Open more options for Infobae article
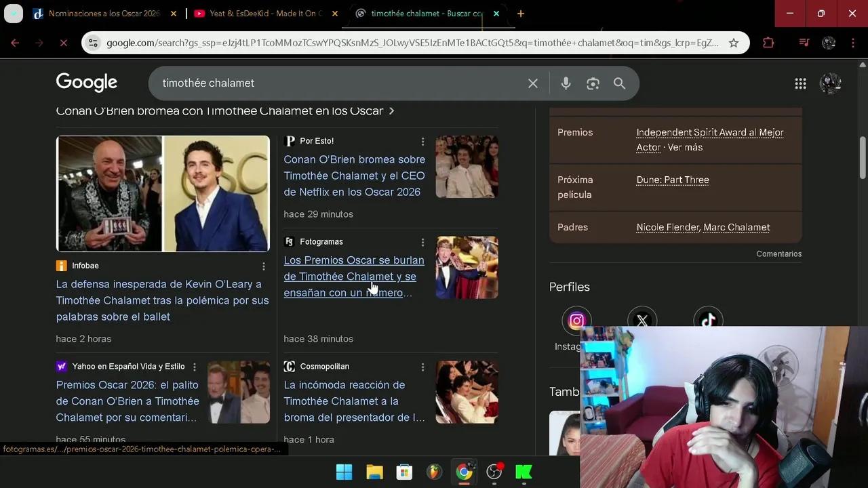The width and height of the screenshot is (868, 488). (264, 266)
